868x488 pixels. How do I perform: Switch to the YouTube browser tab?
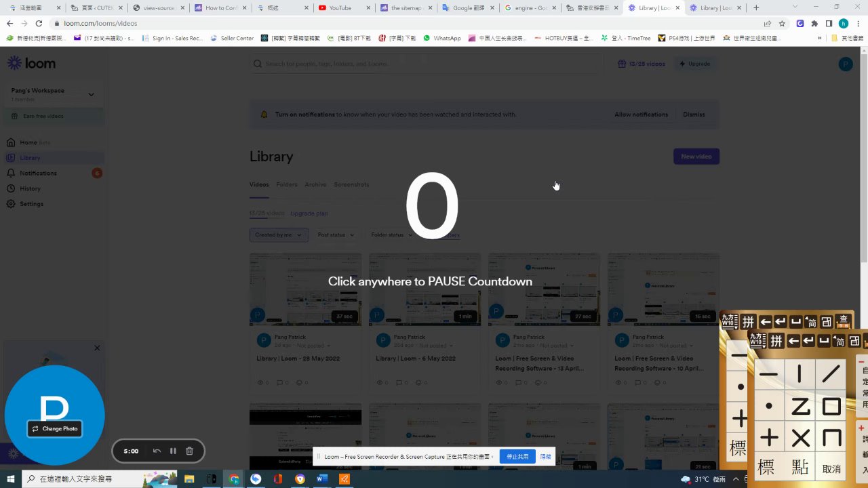345,8
